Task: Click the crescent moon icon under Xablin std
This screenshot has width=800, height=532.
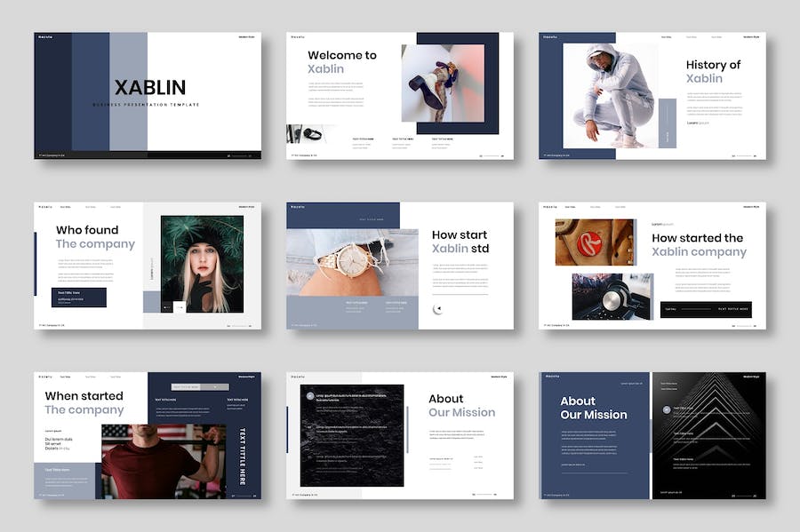Action: pos(437,309)
